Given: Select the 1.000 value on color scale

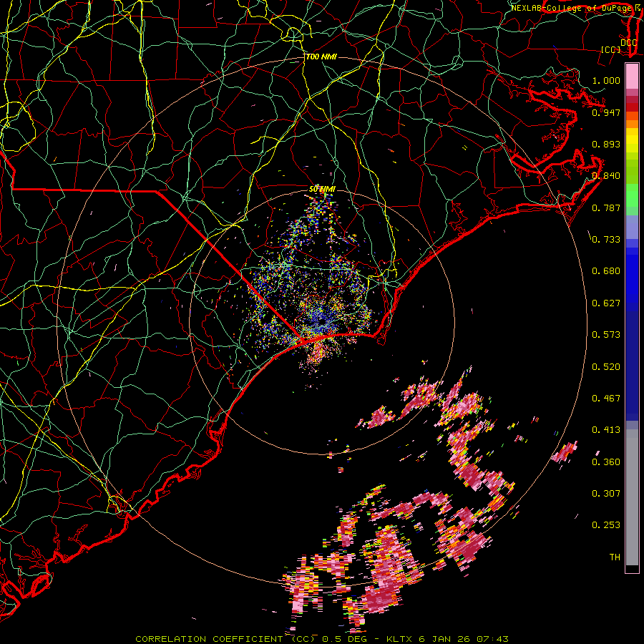Looking at the screenshot, I should click(606, 80).
